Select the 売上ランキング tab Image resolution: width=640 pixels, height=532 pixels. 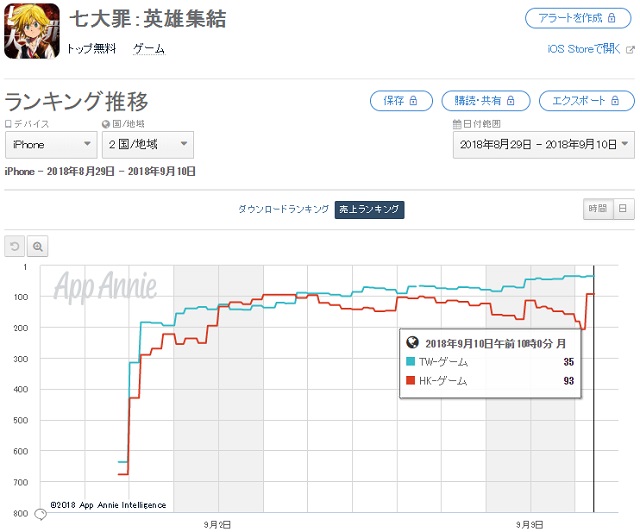tap(369, 209)
